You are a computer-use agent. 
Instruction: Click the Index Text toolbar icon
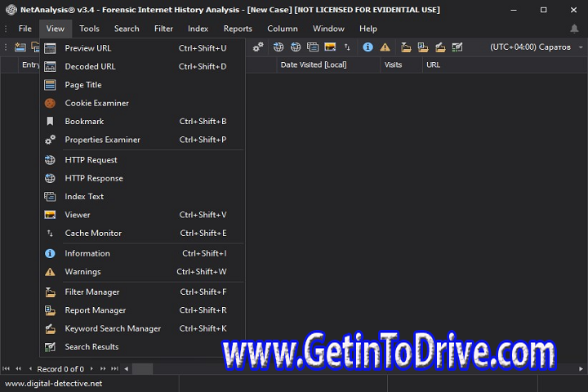313,47
